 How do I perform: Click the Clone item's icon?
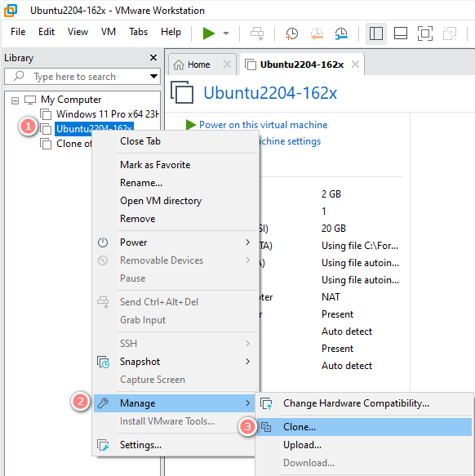point(266,427)
